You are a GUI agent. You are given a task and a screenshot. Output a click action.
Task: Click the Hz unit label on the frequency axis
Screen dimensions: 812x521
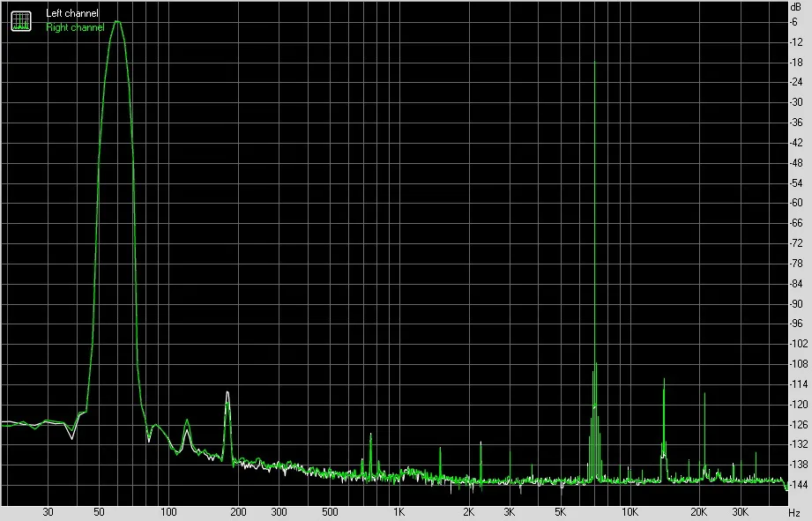coord(794,513)
